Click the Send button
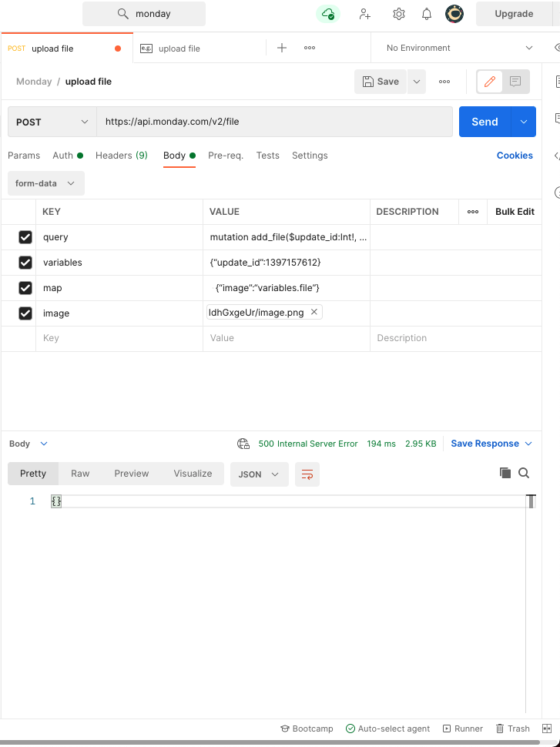 (x=485, y=121)
